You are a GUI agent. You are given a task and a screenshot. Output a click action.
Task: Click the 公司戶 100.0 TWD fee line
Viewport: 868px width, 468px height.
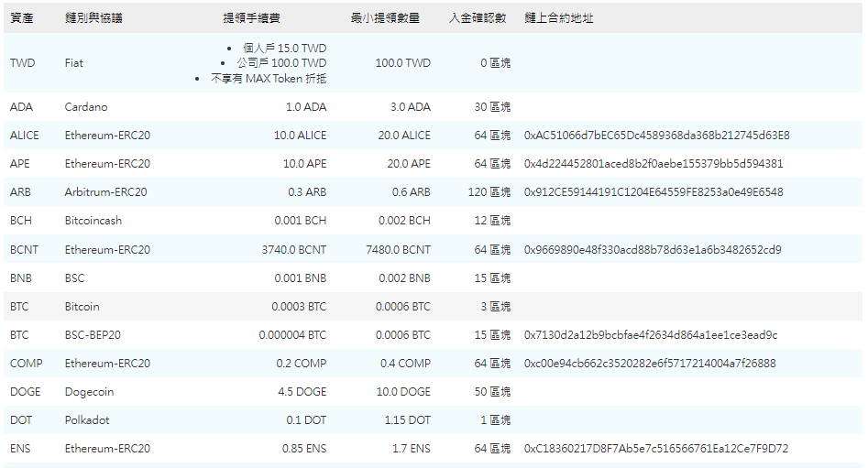pyautogui.click(x=281, y=63)
